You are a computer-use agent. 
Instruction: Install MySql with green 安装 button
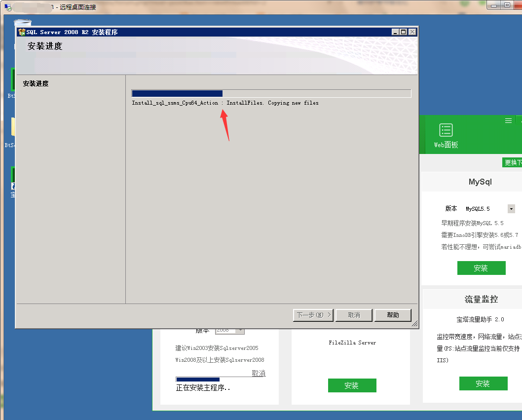(481, 268)
